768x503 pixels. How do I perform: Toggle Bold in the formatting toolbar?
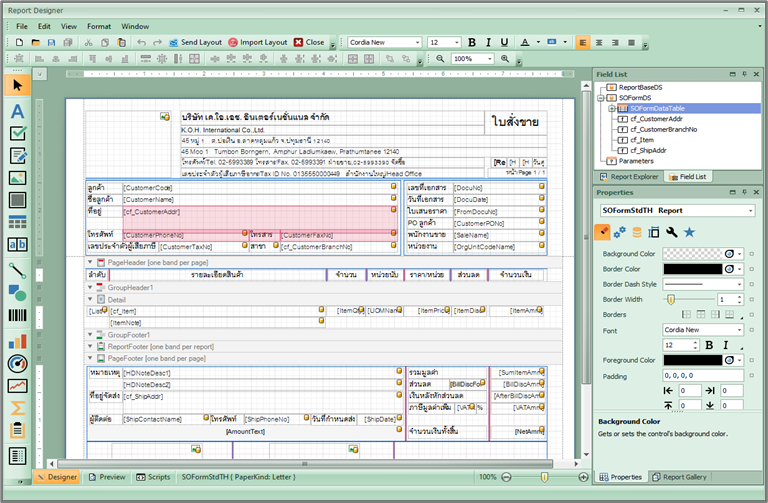(x=473, y=42)
